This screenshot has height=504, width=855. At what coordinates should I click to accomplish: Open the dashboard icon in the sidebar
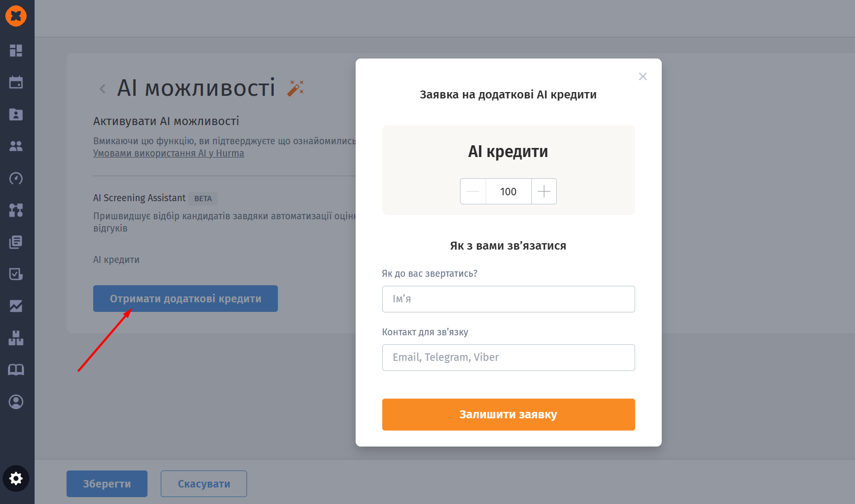[x=16, y=51]
